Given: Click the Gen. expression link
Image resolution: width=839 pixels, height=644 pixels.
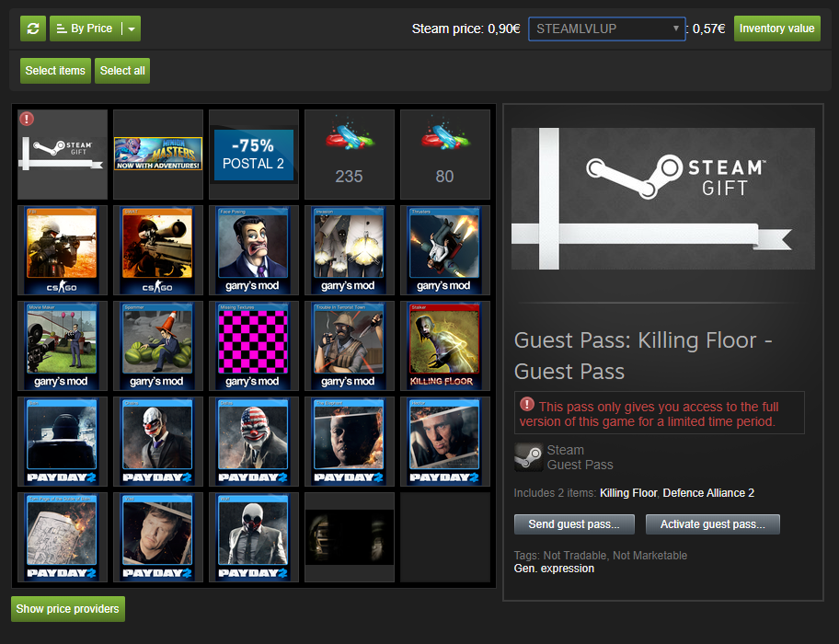Looking at the screenshot, I should click(x=554, y=569).
